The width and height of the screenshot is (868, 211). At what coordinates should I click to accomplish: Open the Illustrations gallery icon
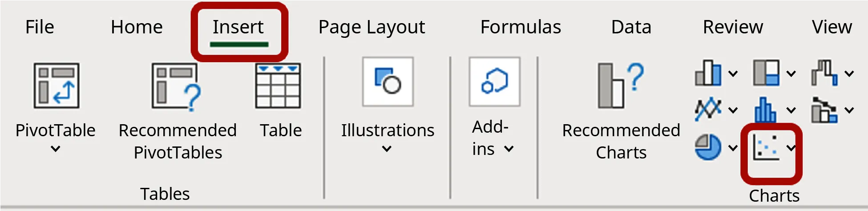[388, 81]
